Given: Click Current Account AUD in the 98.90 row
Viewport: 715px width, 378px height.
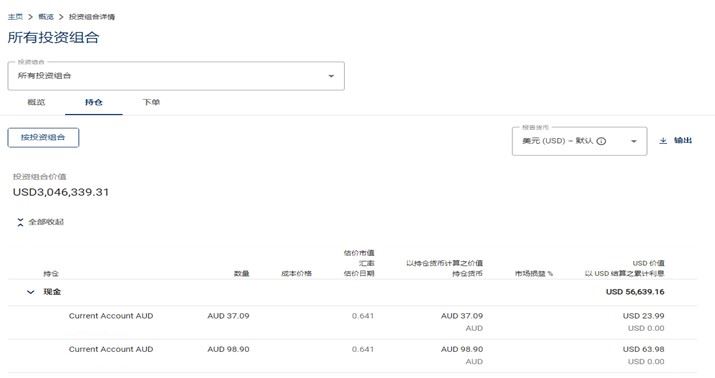Looking at the screenshot, I should point(111,349).
